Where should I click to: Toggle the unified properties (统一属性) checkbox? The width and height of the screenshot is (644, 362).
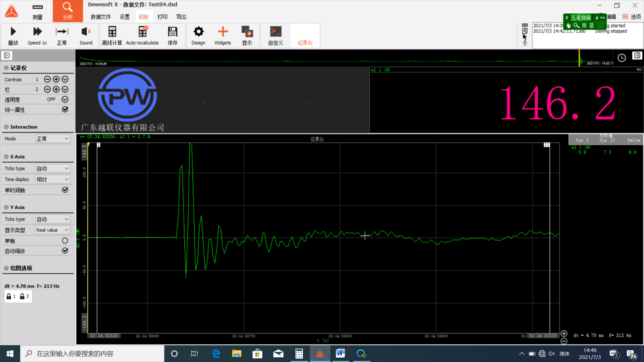tap(65, 109)
